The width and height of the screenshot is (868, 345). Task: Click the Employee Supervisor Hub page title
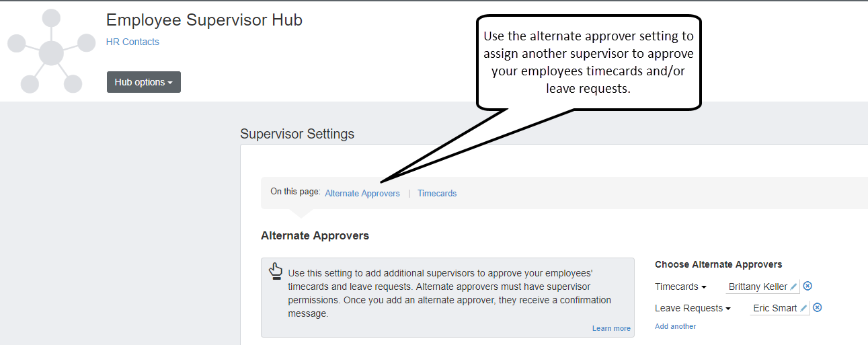pyautogui.click(x=204, y=20)
